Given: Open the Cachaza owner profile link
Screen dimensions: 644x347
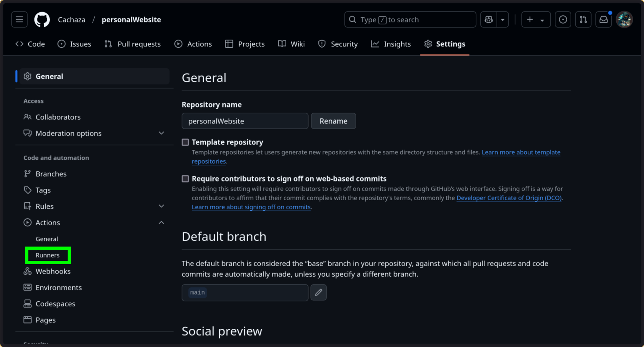Looking at the screenshot, I should tap(72, 20).
